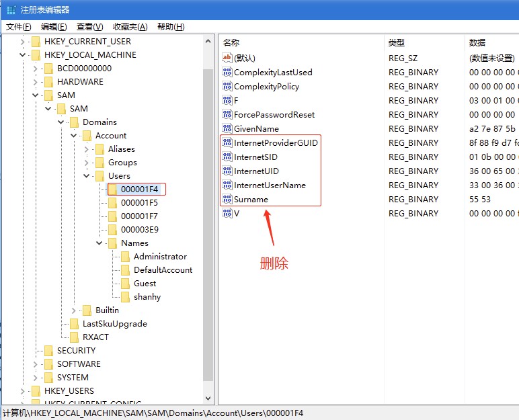
Task: Expand the SYSTEM key
Action: [35, 378]
